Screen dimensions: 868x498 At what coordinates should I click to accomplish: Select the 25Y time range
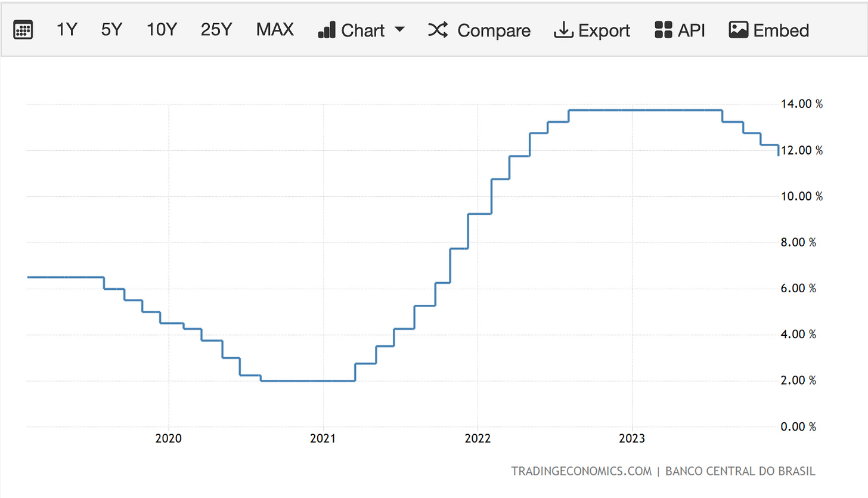tap(215, 30)
